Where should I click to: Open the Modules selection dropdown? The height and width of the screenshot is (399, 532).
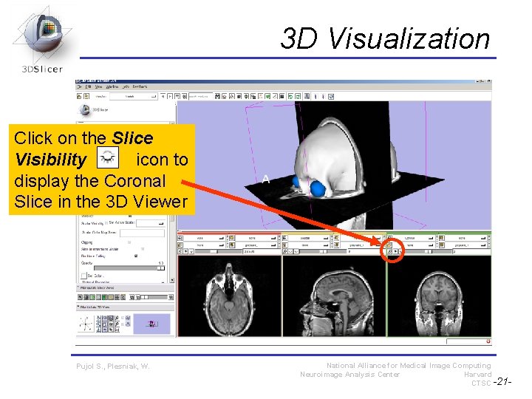pos(133,96)
